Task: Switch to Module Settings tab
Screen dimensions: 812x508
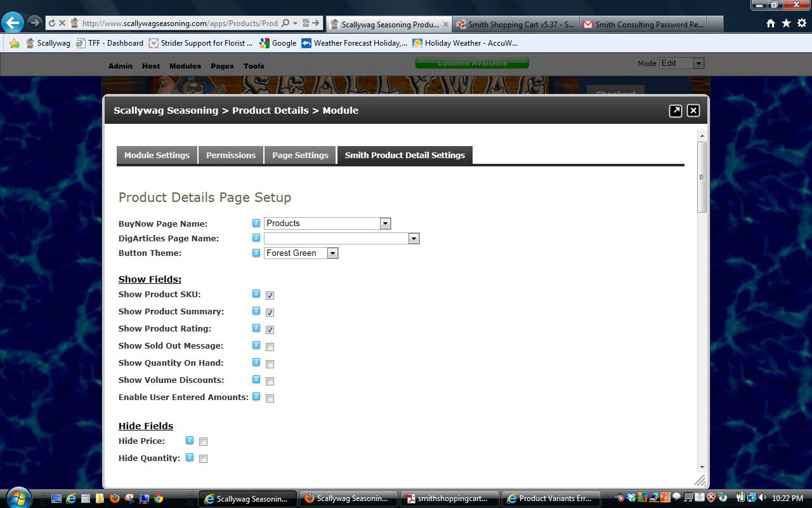Action: 157,156
